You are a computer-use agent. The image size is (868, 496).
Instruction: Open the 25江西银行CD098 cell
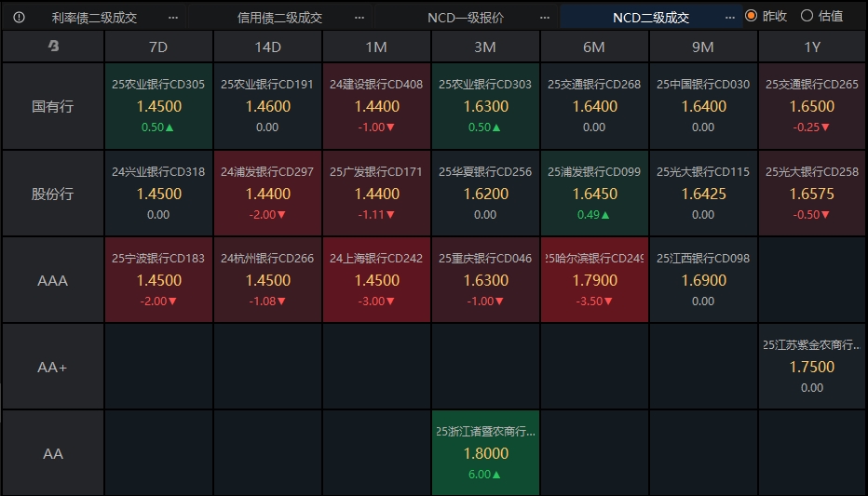click(703, 280)
